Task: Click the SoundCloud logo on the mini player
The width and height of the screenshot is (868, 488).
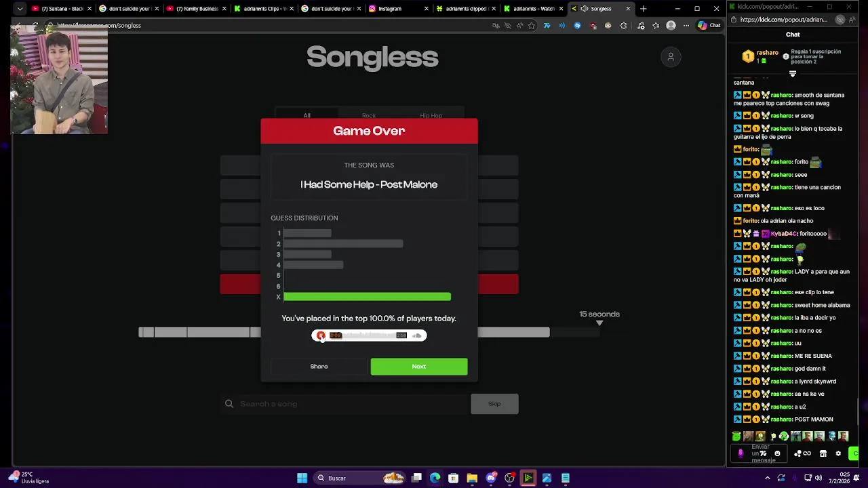Action: click(x=417, y=335)
